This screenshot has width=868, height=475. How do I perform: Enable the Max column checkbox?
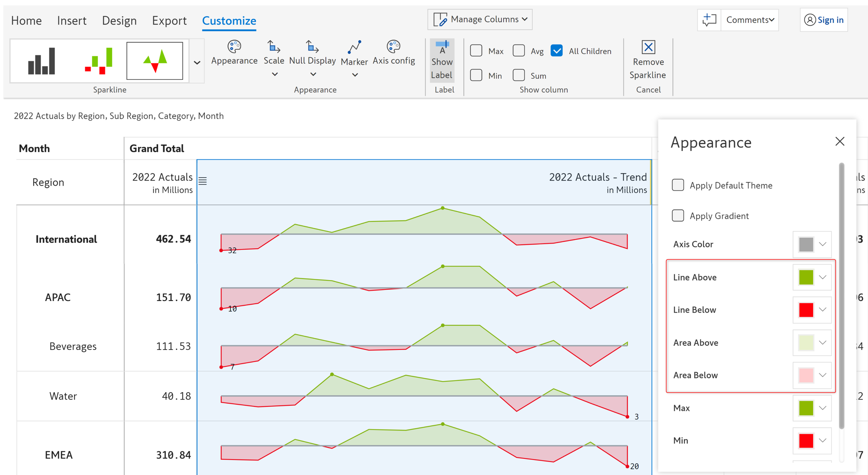(476, 51)
